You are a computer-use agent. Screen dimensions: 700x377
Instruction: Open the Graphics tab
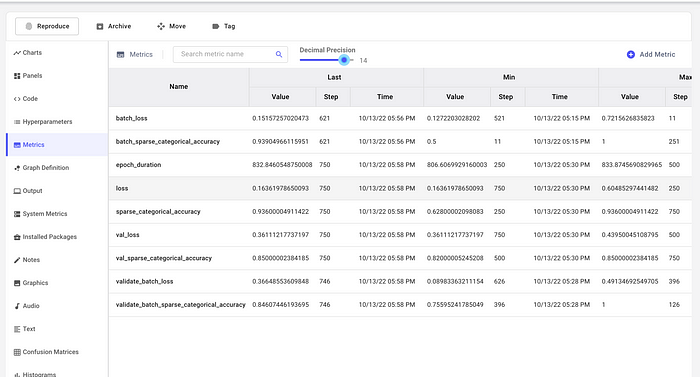[x=57, y=283]
